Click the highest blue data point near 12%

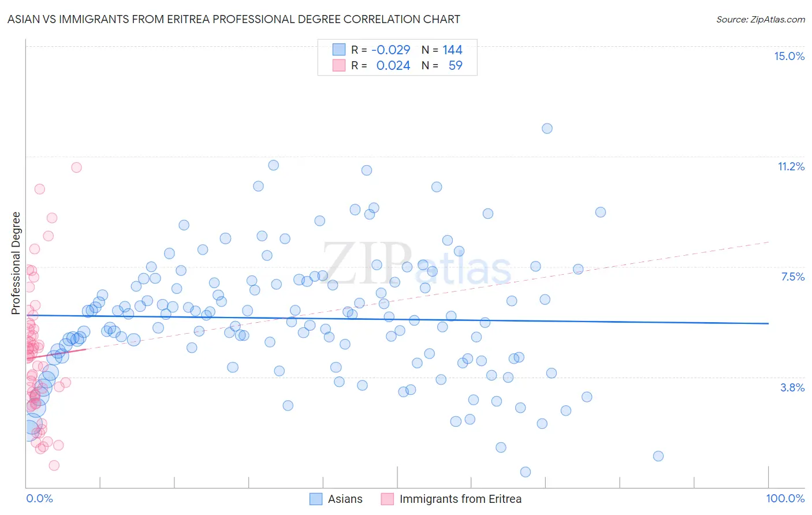click(x=547, y=128)
